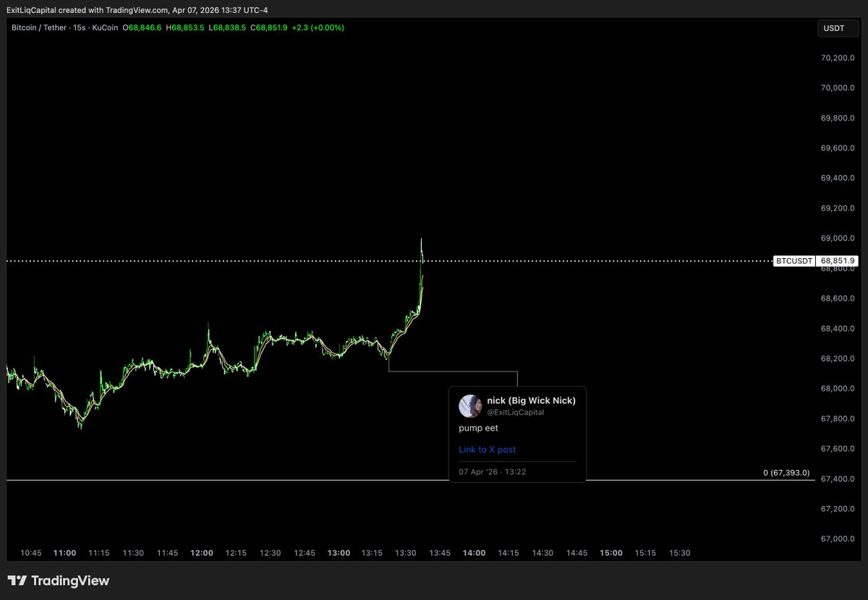Click the 13:45 time axis label

pos(440,553)
